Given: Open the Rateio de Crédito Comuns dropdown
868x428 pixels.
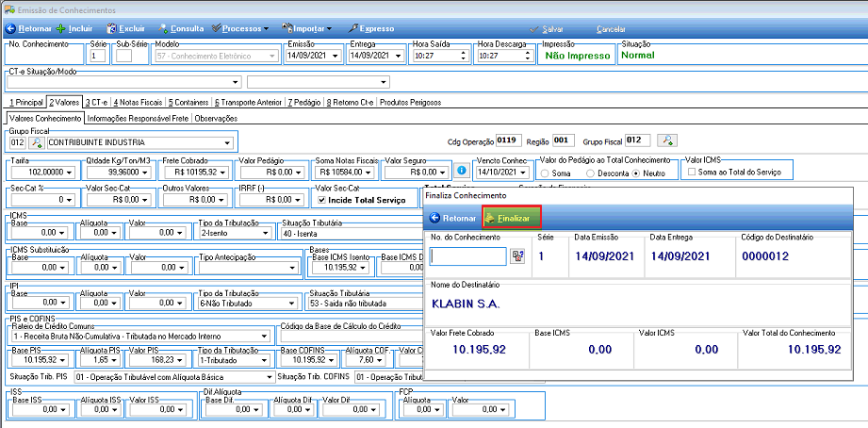Looking at the screenshot, I should [x=265, y=337].
